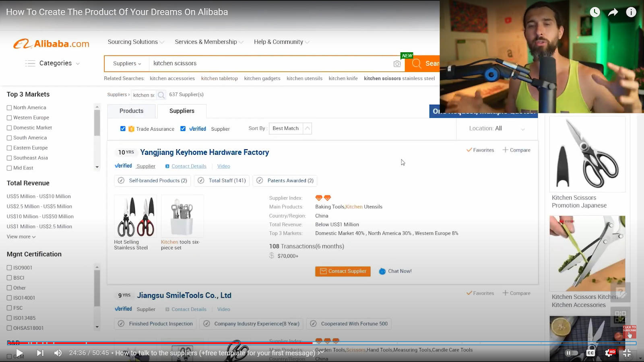644x362 pixels.
Task: Click related search kitchen gadgets
Action: tap(262, 78)
